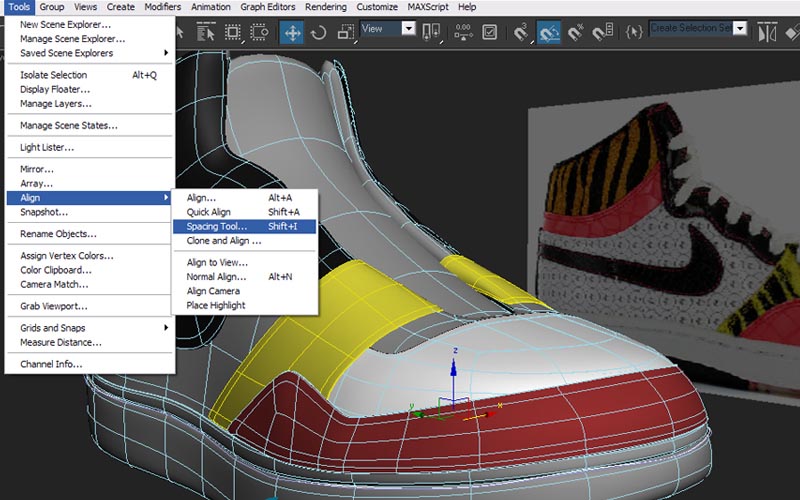
Task: Toggle the Angle Snap icon
Action: [549, 33]
